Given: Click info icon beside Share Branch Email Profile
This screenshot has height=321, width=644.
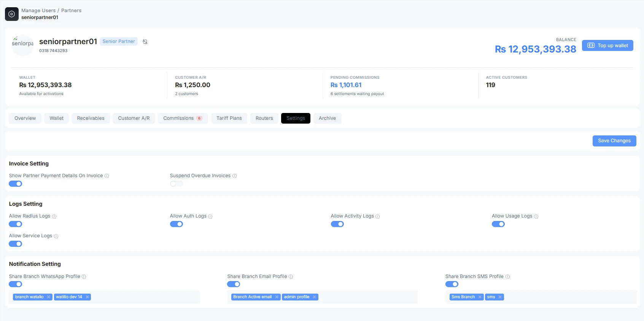Looking at the screenshot, I should coord(291,277).
